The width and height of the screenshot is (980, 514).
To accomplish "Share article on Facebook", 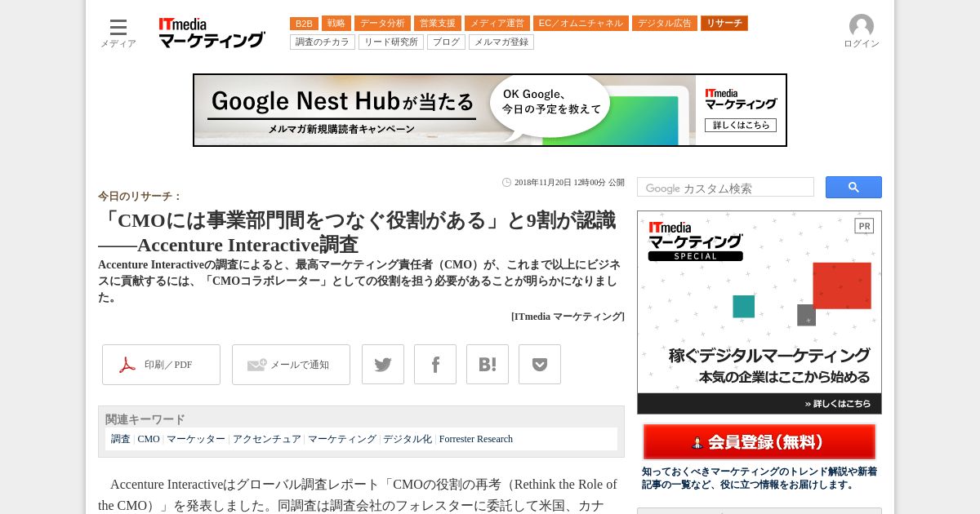I will click(435, 365).
